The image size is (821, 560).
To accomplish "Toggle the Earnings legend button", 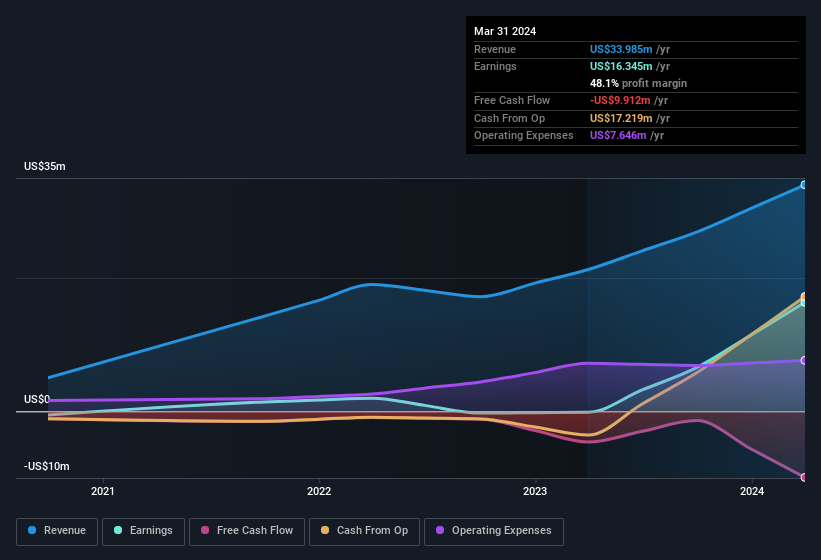I will coord(143,531).
